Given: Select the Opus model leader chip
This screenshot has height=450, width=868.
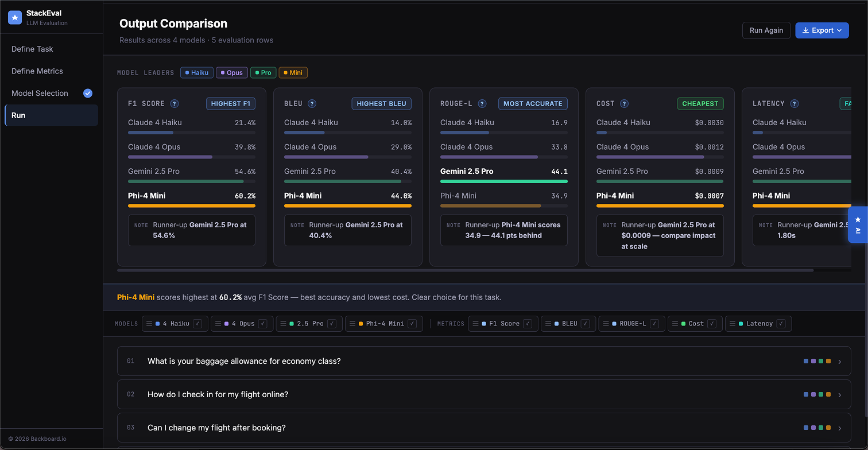Looking at the screenshot, I should (x=232, y=73).
